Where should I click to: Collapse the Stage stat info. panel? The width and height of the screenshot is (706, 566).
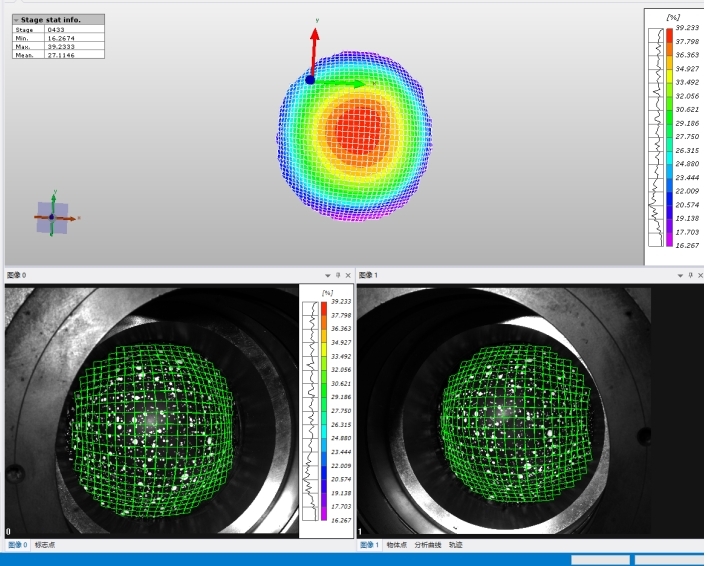[15, 19]
